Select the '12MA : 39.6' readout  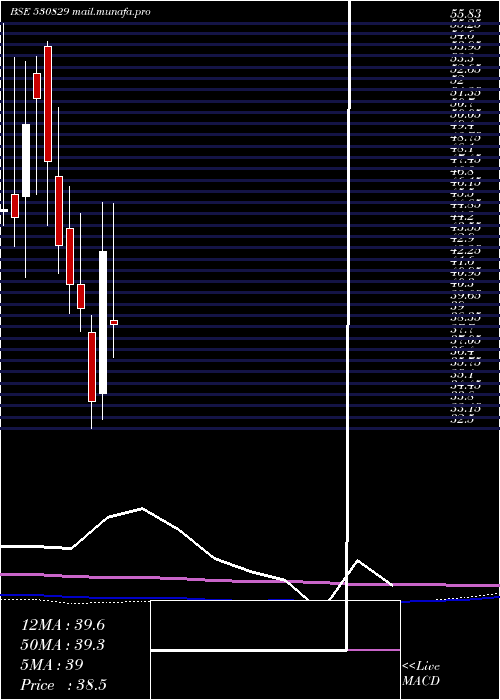63,625
